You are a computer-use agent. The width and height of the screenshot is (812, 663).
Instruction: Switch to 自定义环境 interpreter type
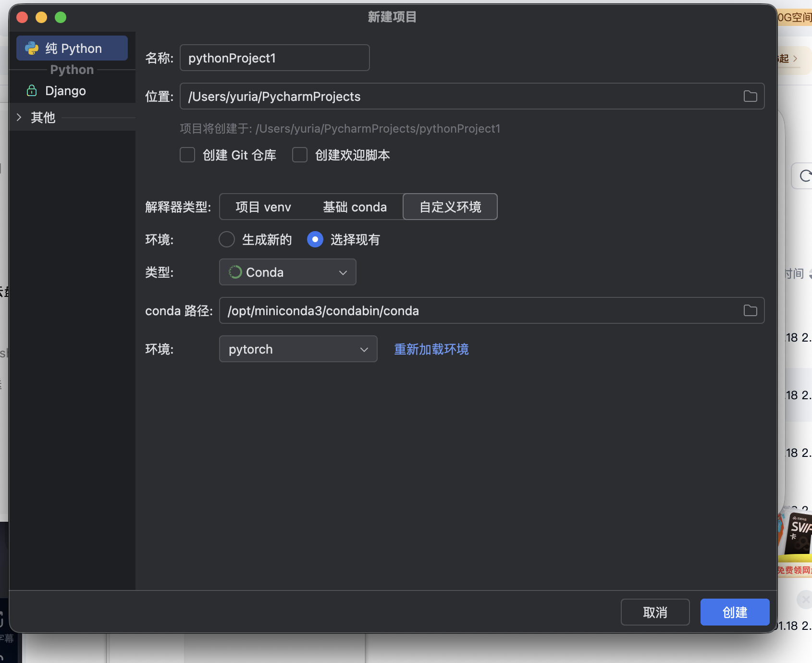coord(450,207)
